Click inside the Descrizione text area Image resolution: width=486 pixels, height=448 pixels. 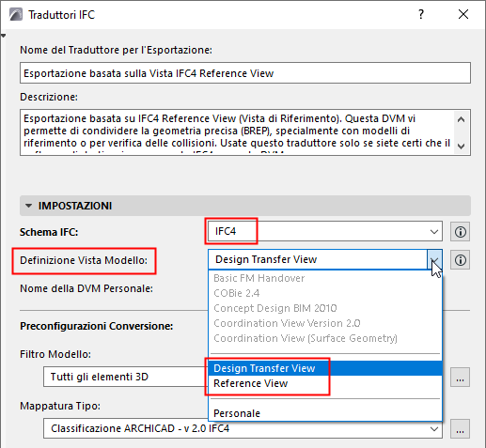click(237, 132)
